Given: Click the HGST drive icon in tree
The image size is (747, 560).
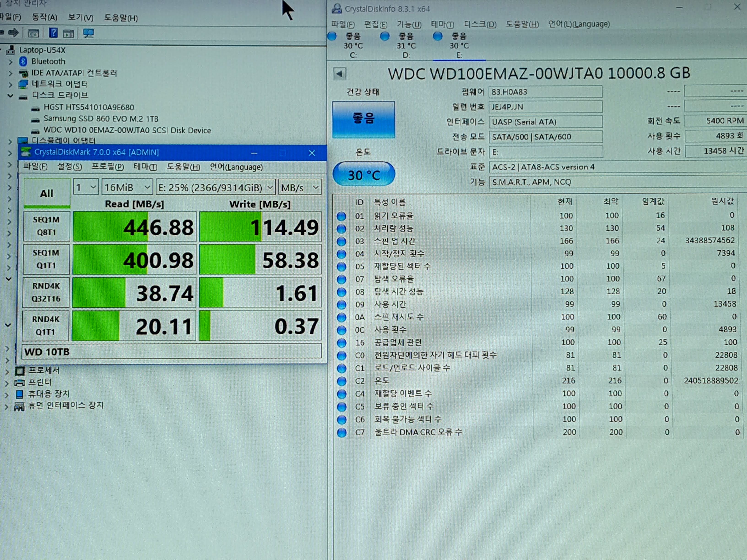Looking at the screenshot, I should point(35,108).
